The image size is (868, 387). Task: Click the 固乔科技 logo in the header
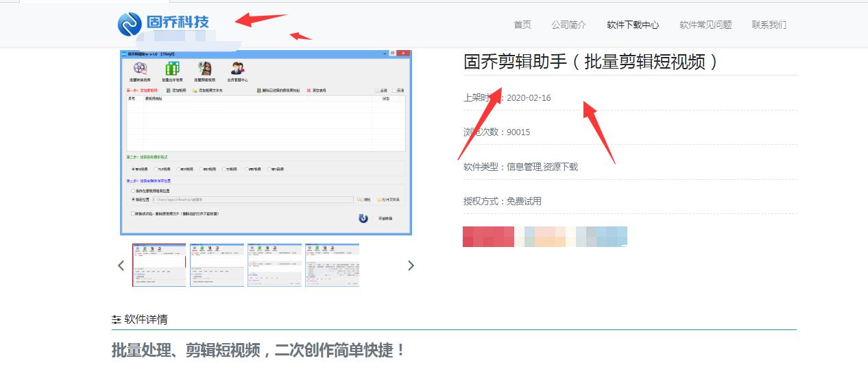tap(163, 23)
